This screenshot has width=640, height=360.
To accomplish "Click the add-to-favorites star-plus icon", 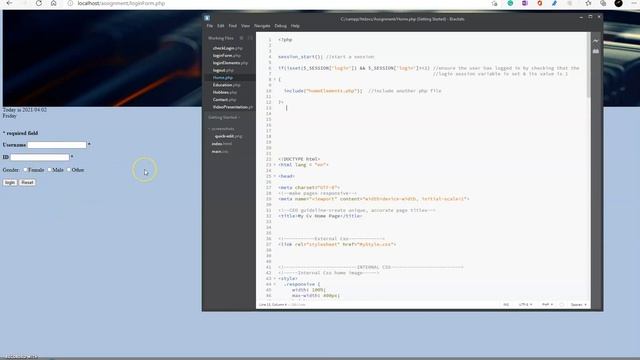I will 494,3.
